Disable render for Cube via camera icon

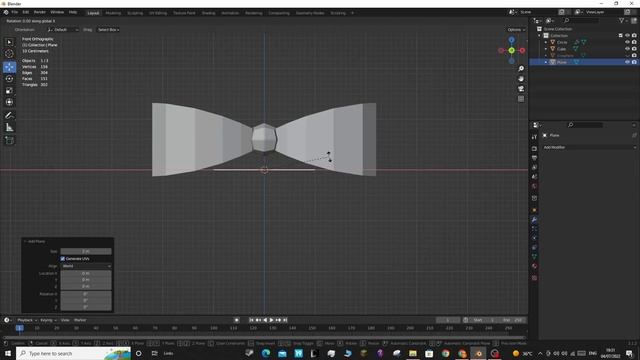pyautogui.click(x=634, y=49)
